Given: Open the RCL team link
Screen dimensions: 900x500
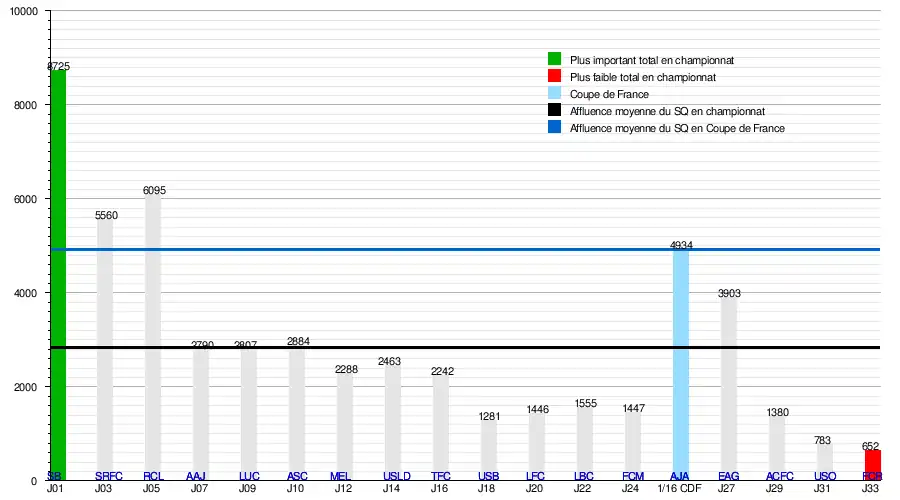Looking at the screenshot, I should [x=153, y=476].
